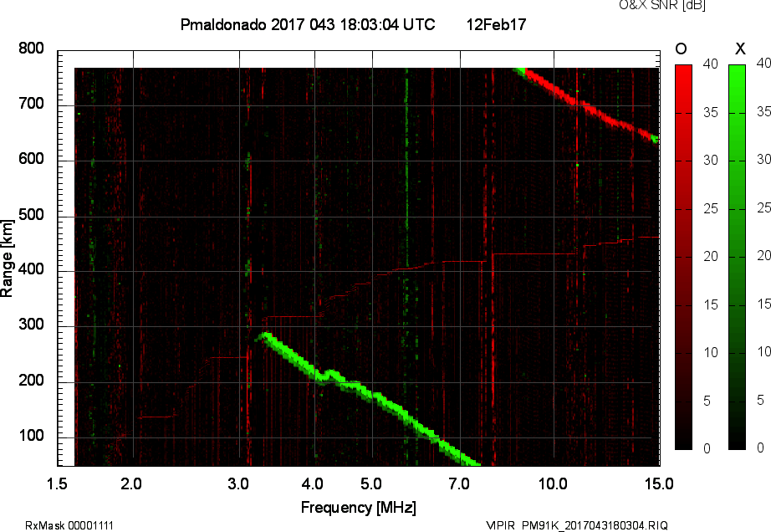Click the green X-mode SNR color bar
The height and width of the screenshot is (532, 771).
coord(737,257)
